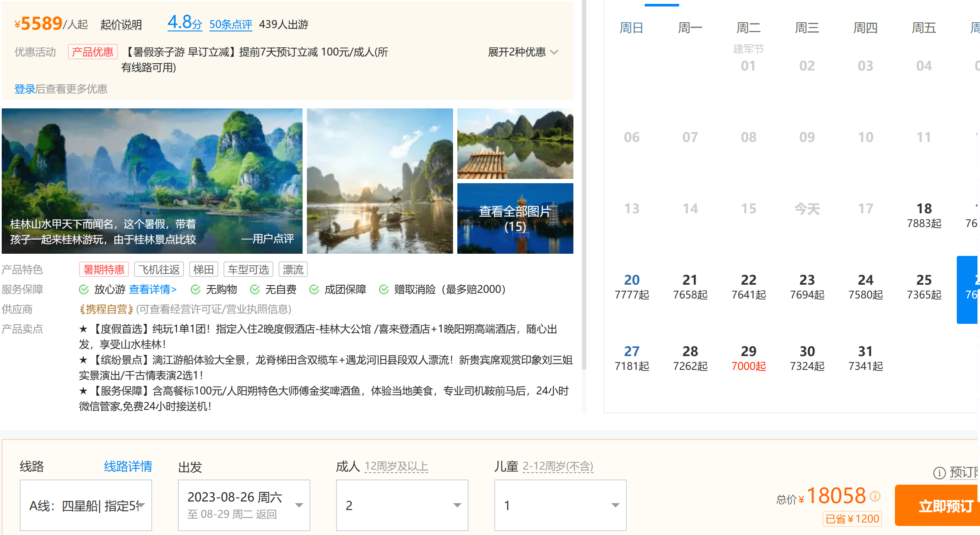Click the checkmark icon beside 成团保障
The image size is (980, 535).
click(x=314, y=289)
